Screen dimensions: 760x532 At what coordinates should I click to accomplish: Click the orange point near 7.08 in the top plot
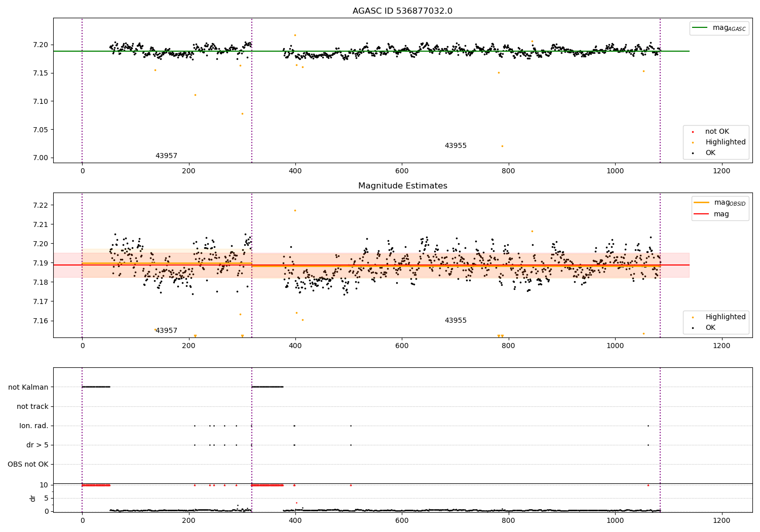[242, 113]
